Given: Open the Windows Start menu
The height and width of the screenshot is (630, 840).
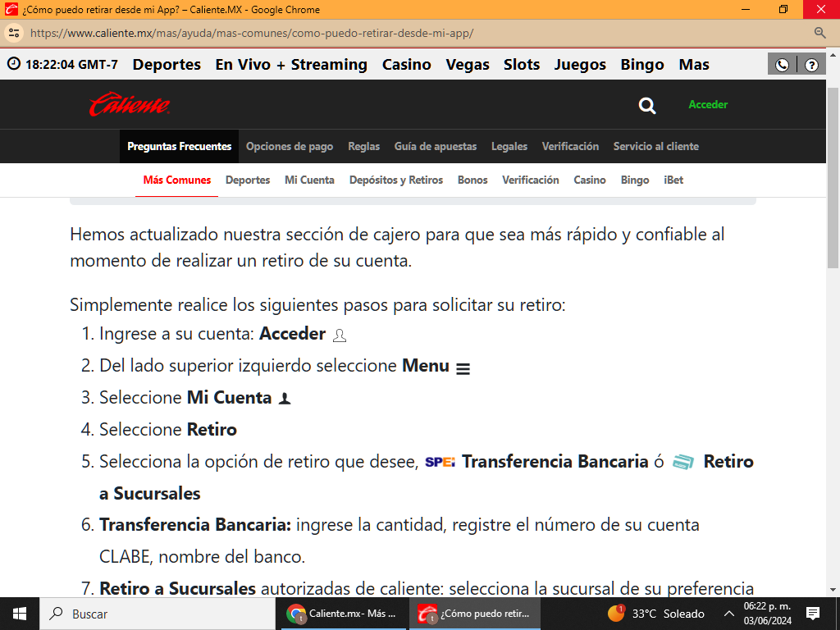Looking at the screenshot, I should (18, 613).
